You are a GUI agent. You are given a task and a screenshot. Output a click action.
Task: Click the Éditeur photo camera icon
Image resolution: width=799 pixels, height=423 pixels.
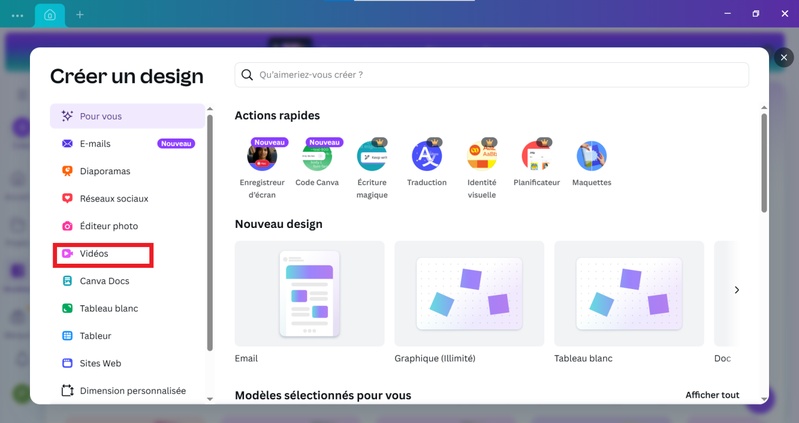(x=67, y=226)
